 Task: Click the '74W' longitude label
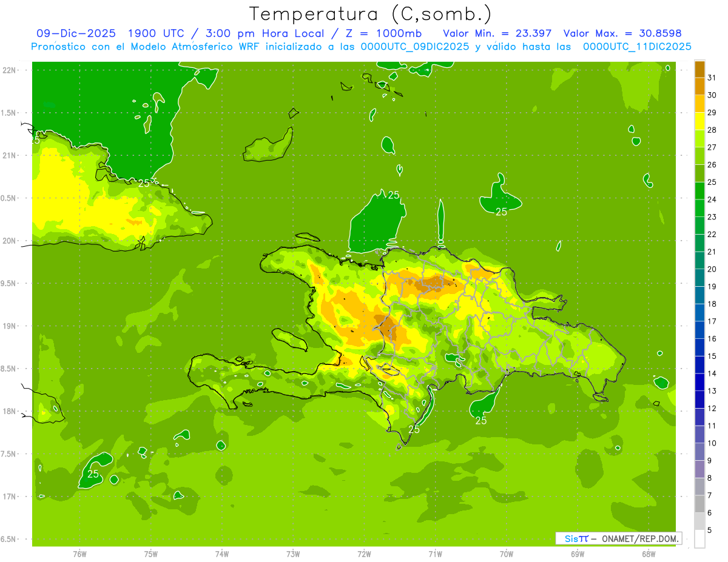[x=221, y=554]
